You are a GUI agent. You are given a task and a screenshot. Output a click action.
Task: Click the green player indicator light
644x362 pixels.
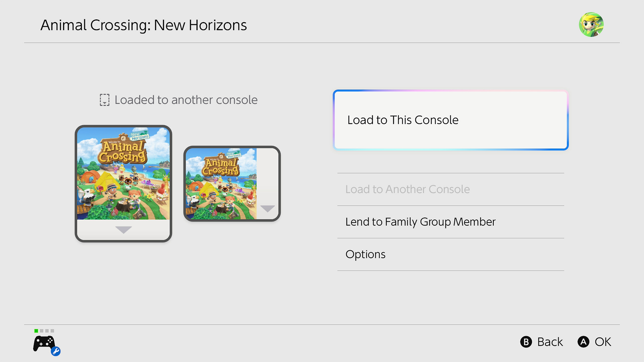click(36, 331)
